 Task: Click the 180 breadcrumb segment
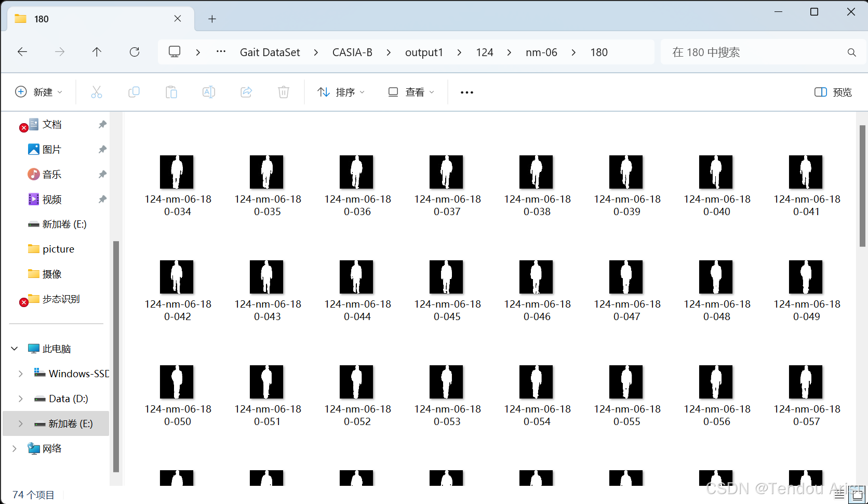[x=599, y=52]
